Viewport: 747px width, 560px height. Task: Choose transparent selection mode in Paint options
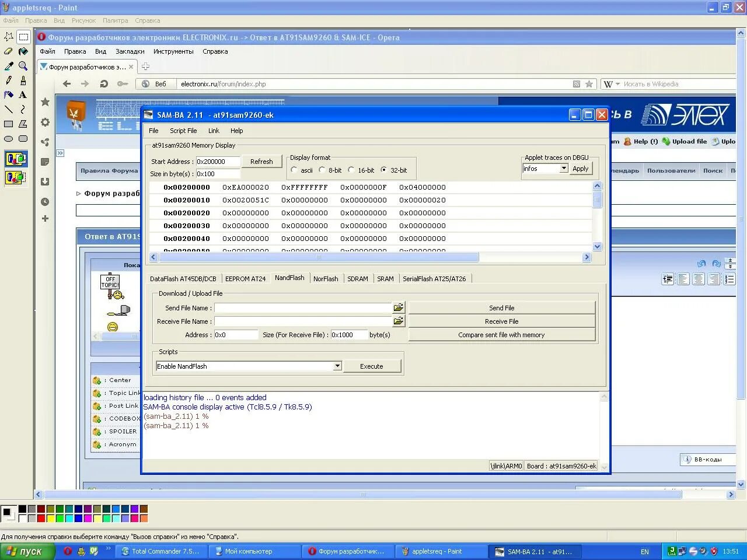coord(16,177)
